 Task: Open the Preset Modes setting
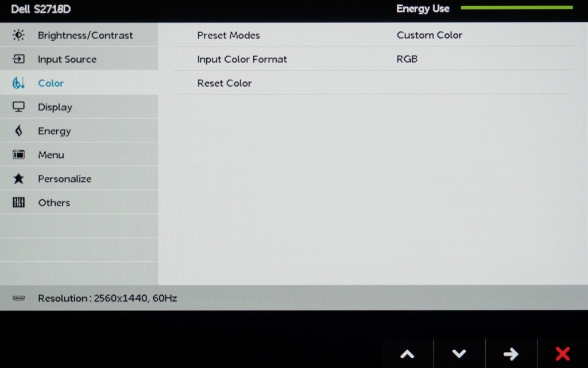[x=228, y=35]
